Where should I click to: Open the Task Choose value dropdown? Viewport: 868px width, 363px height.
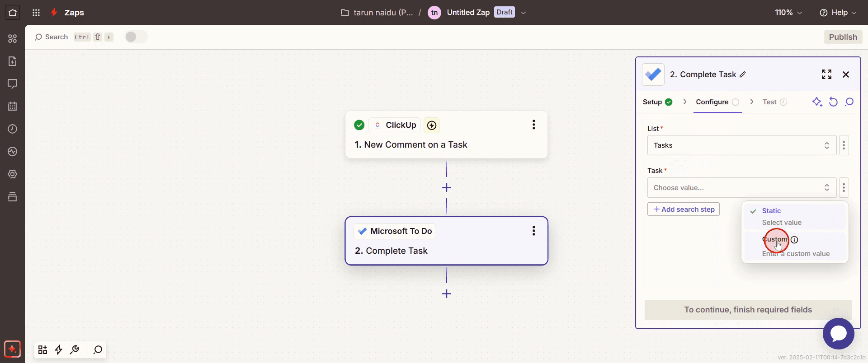coord(742,188)
